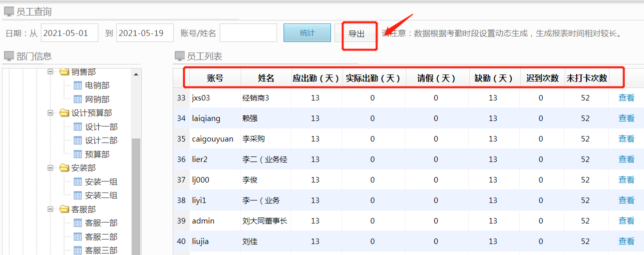Click the 安装部 folder icon
The image size is (644, 255).
tap(64, 168)
